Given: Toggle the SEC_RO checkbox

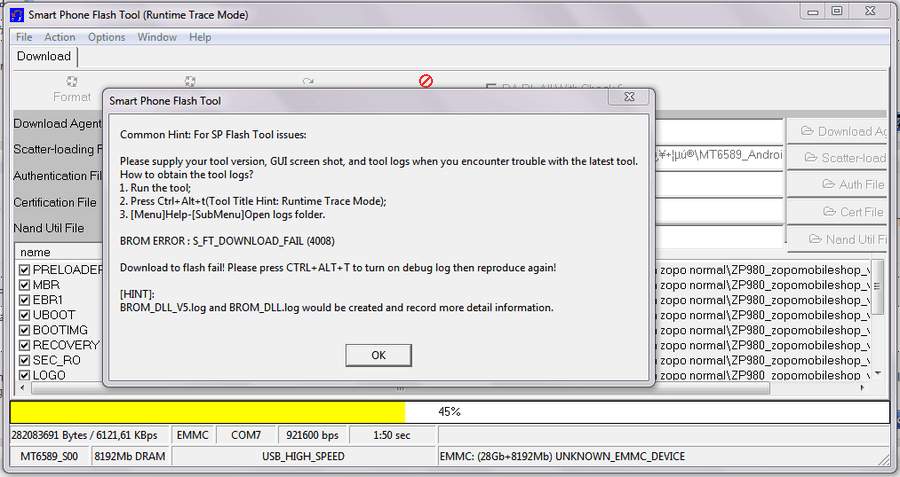Looking at the screenshot, I should tap(25, 360).
